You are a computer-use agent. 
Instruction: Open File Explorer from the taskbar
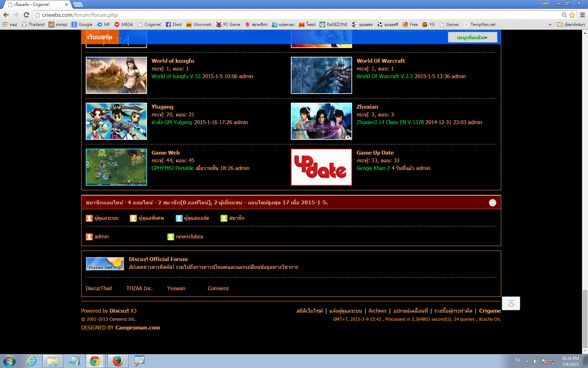[x=53, y=361]
